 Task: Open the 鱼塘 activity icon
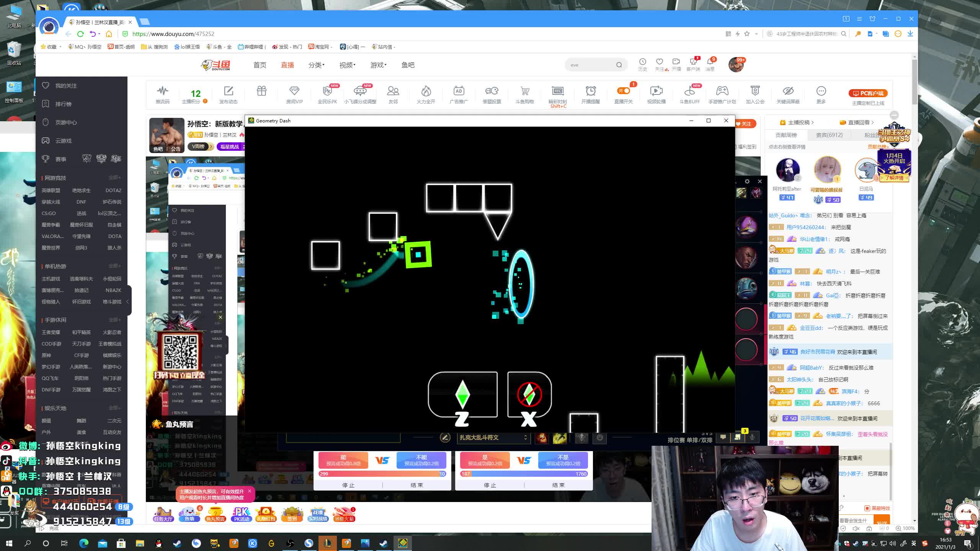[x=189, y=514]
